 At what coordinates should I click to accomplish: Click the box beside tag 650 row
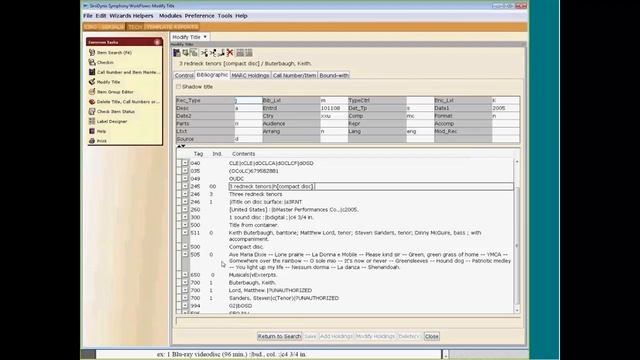coord(185,275)
